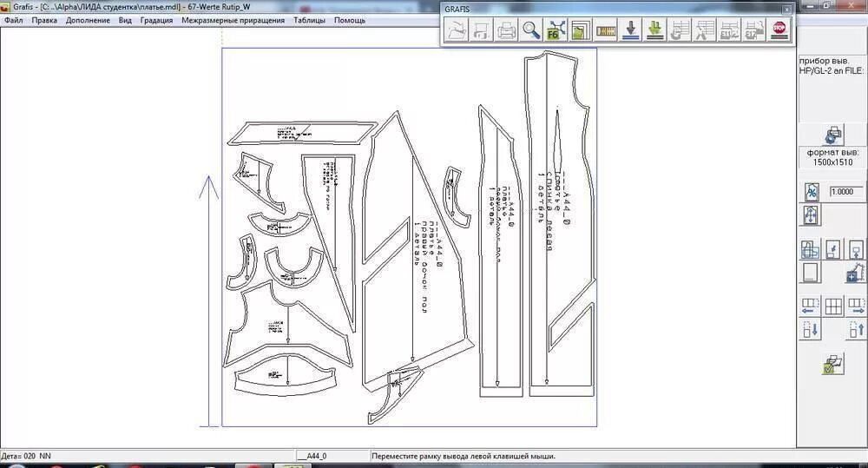Open the Правка menu
The image size is (868, 468).
click(x=44, y=20)
